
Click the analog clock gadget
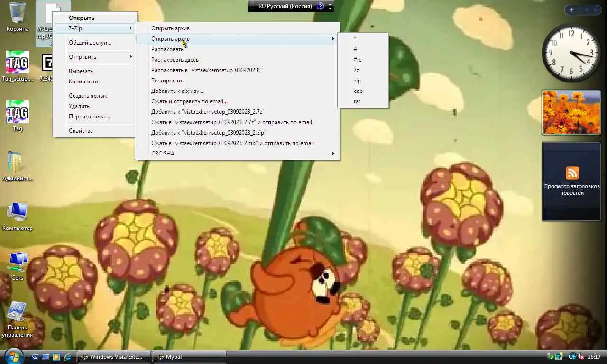point(571,53)
